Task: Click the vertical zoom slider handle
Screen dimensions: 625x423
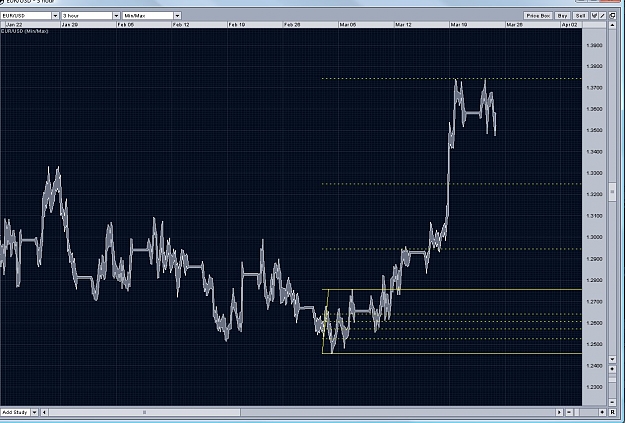Action: (x=612, y=379)
